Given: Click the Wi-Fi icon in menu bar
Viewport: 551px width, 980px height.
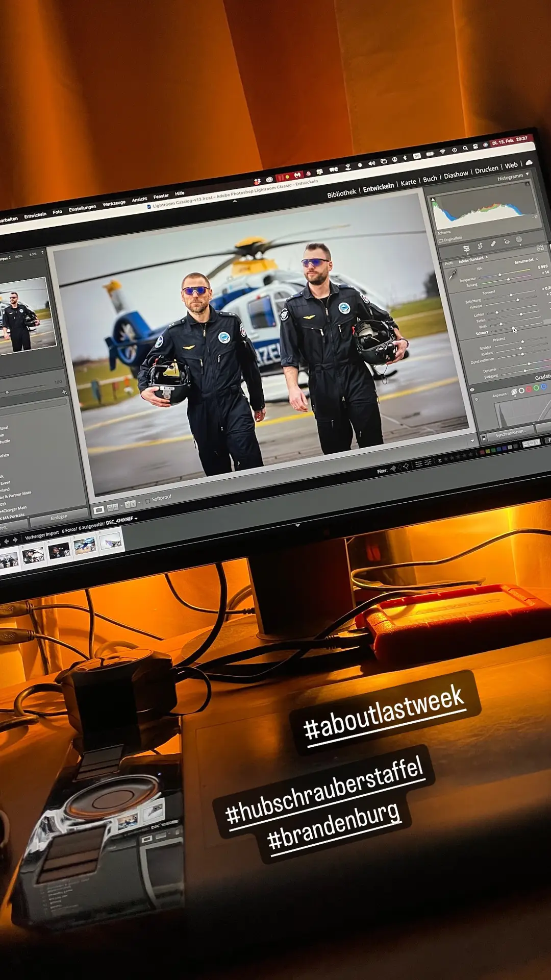Looking at the screenshot, I should pos(442,152).
